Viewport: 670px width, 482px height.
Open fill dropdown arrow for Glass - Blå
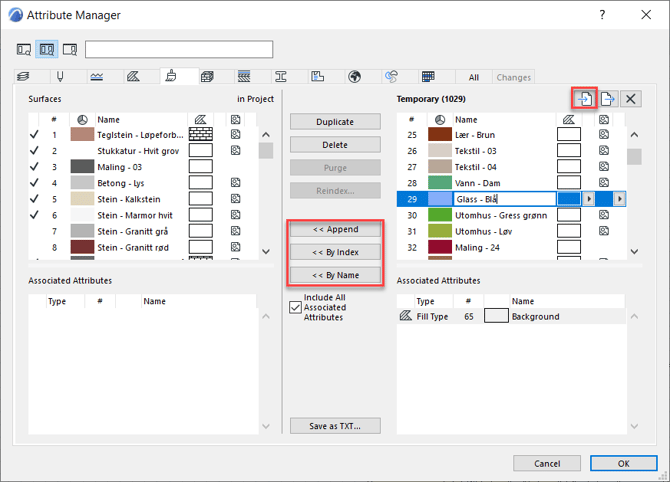pos(589,199)
